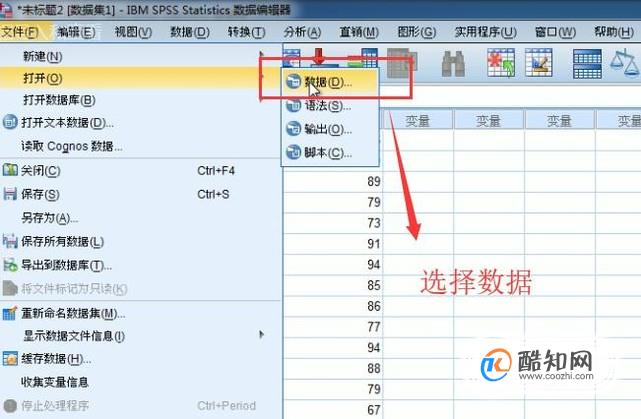The image size is (641, 419).
Task: Choose Read Cognos Data (读取 Cognos 数据)
Action: (x=141, y=146)
